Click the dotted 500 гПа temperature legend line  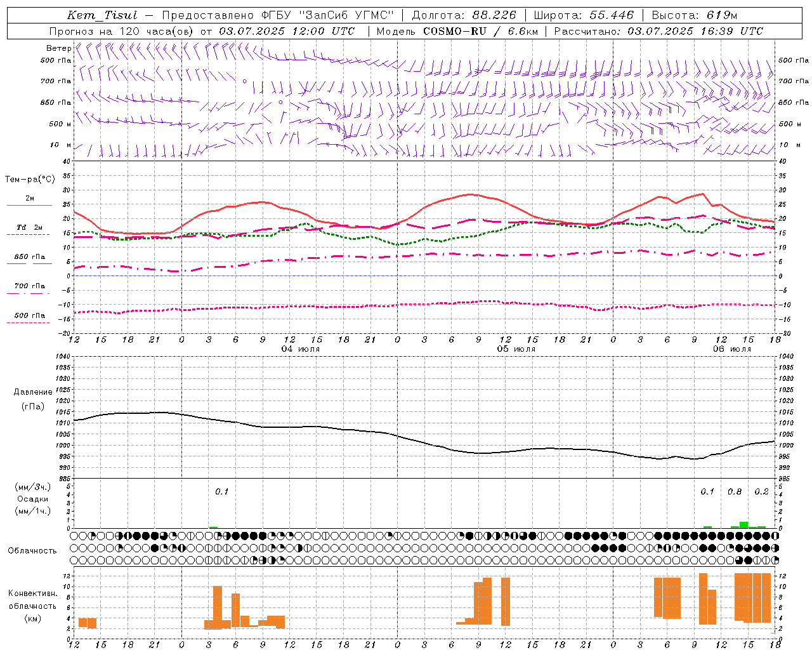pyautogui.click(x=28, y=323)
